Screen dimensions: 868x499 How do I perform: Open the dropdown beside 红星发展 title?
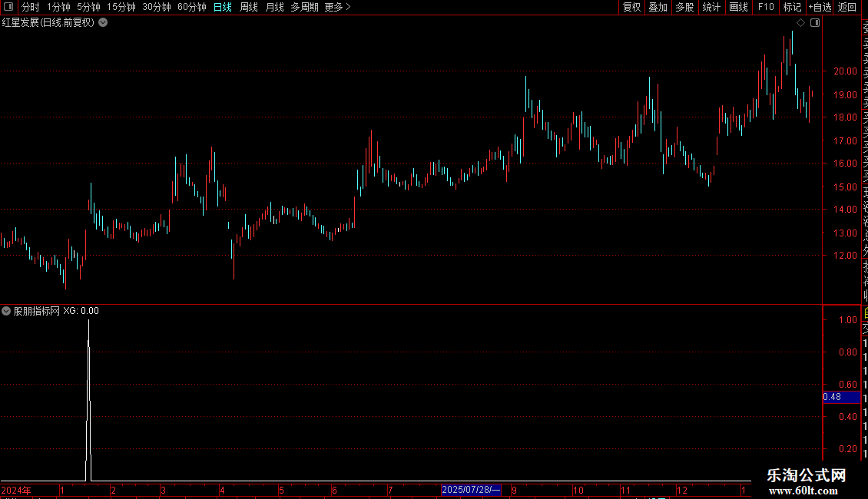103,23
